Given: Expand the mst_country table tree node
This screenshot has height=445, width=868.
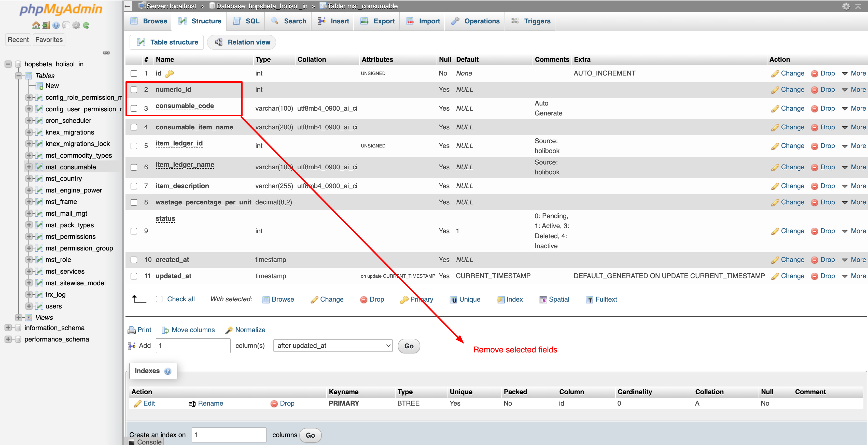Looking at the screenshot, I should click(29, 179).
